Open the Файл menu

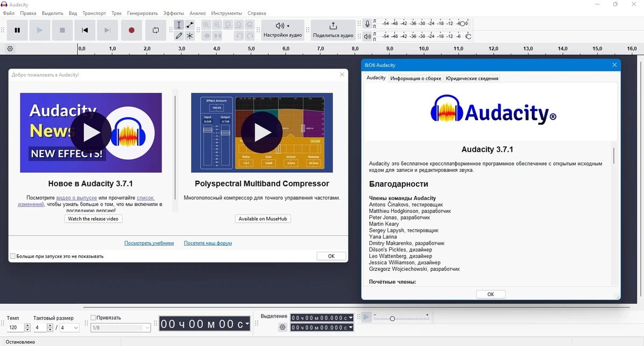[9, 13]
